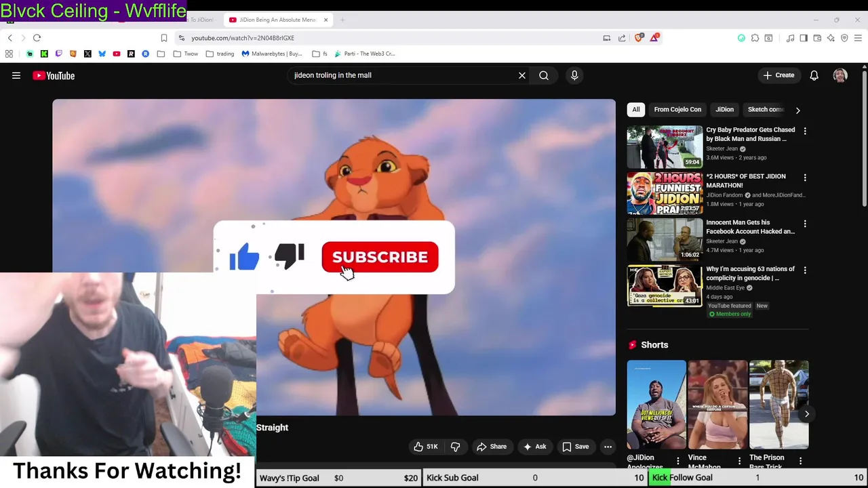
Task: Open the Leo AI sparkle icon
Action: click(831, 38)
